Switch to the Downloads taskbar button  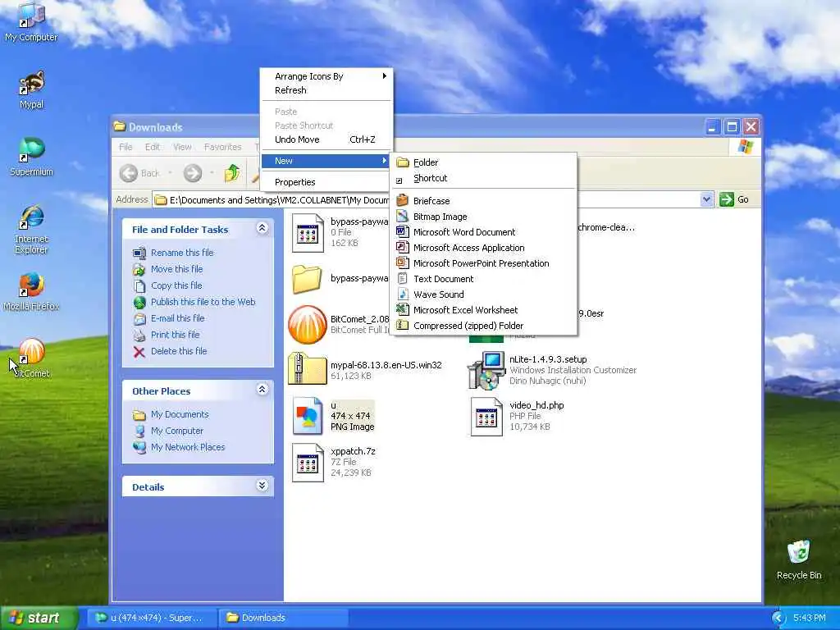tap(285, 618)
